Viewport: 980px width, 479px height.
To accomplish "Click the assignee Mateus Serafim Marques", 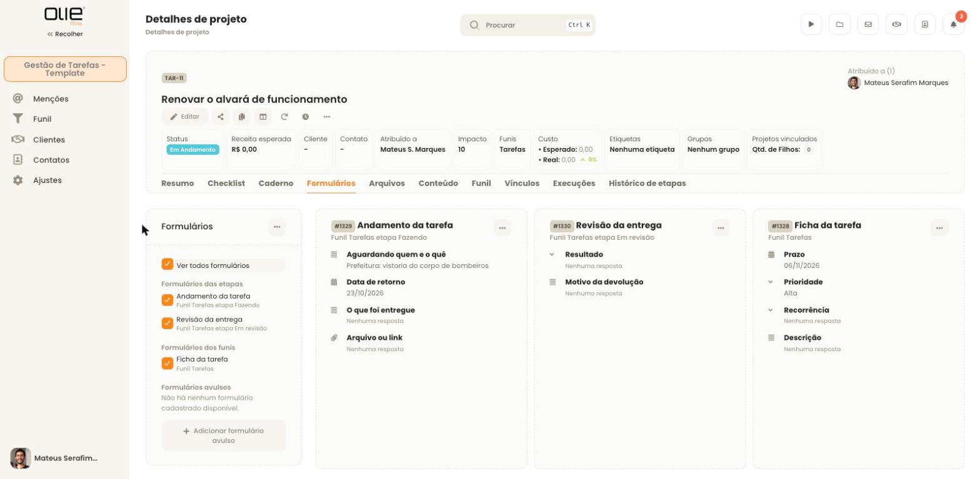I will coord(898,82).
